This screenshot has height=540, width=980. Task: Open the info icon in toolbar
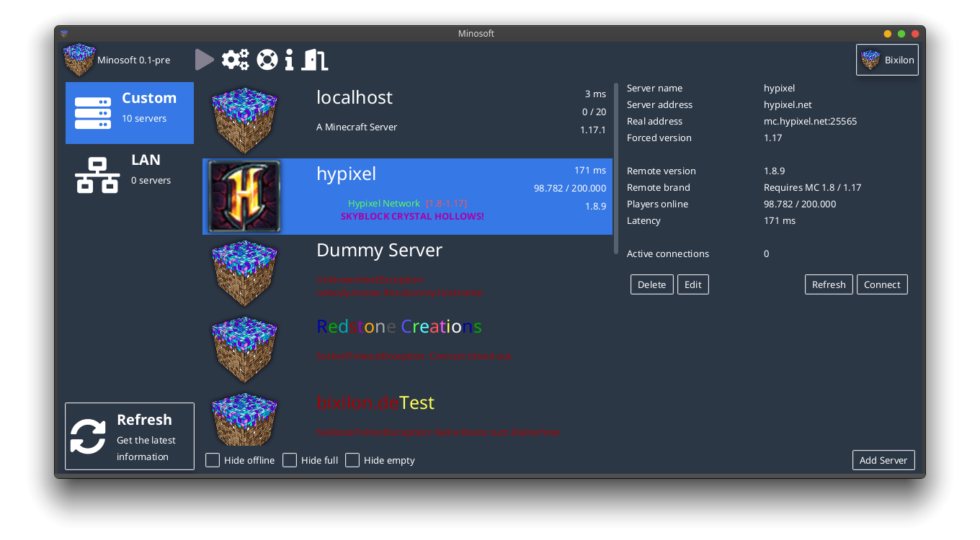point(289,60)
